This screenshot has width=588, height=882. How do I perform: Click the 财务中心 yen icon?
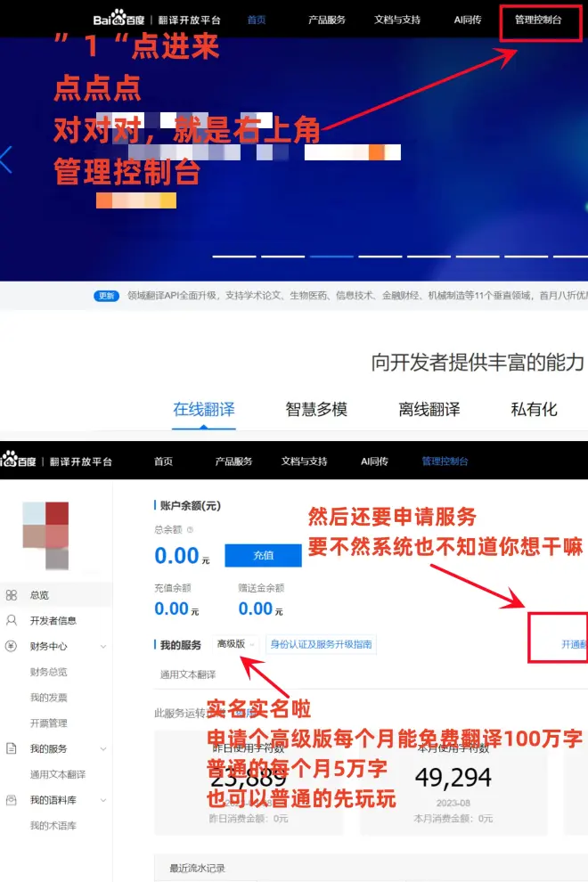[12, 647]
